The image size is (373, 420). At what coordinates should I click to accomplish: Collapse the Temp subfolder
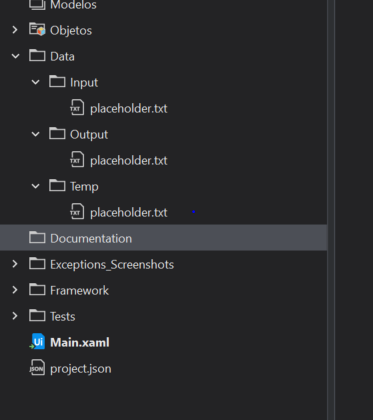(35, 186)
